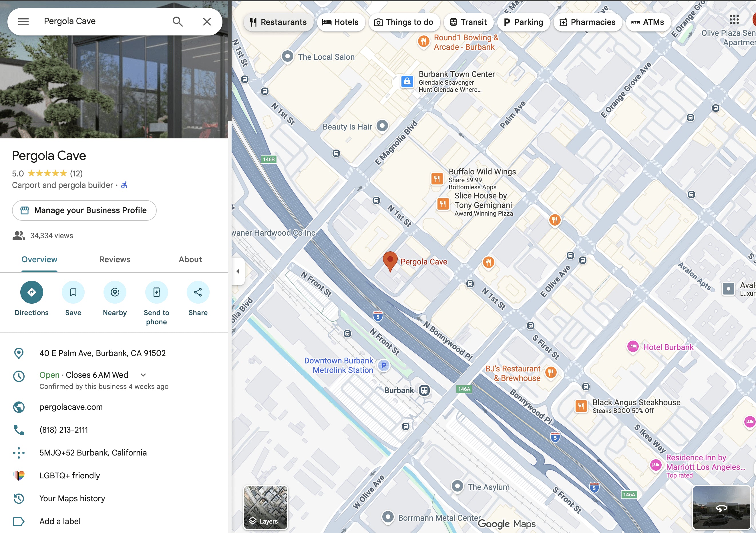Click the wheelchair accessibility icon
The width and height of the screenshot is (756, 533).
[x=124, y=185]
